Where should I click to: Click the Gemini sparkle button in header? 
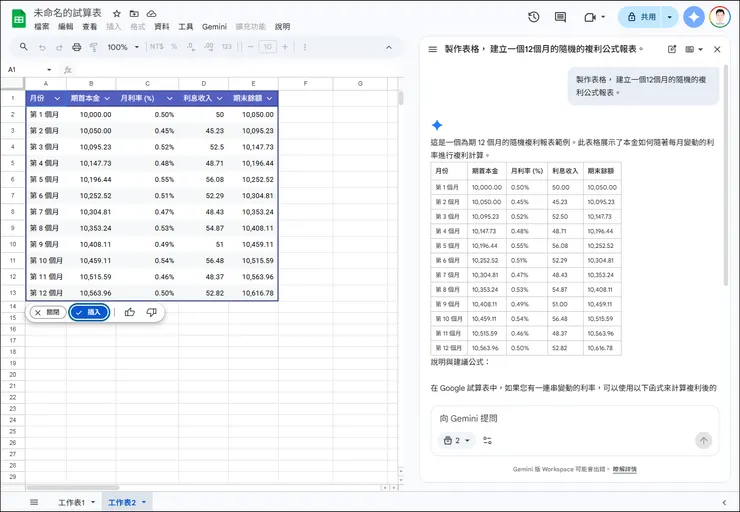(x=694, y=17)
